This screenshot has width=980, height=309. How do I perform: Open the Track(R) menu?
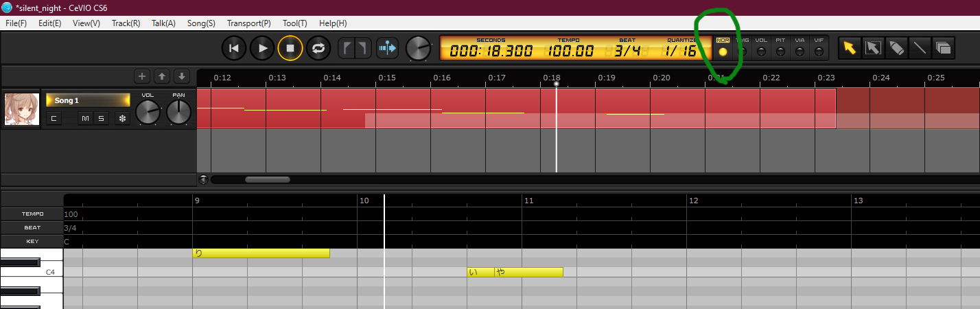click(x=126, y=23)
